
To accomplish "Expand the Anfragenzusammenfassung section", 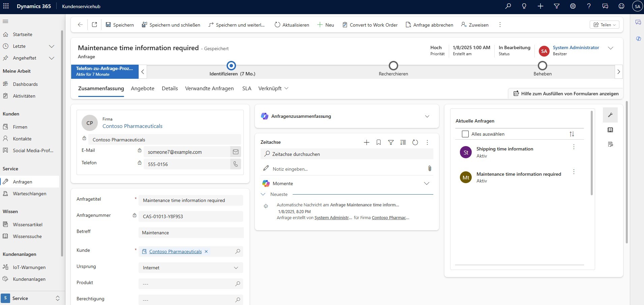I will 427,116.
